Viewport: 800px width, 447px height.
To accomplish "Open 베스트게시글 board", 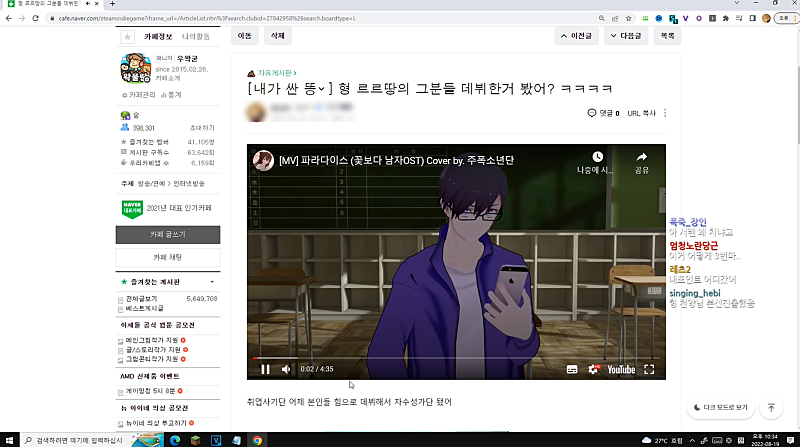I will [x=144, y=308].
